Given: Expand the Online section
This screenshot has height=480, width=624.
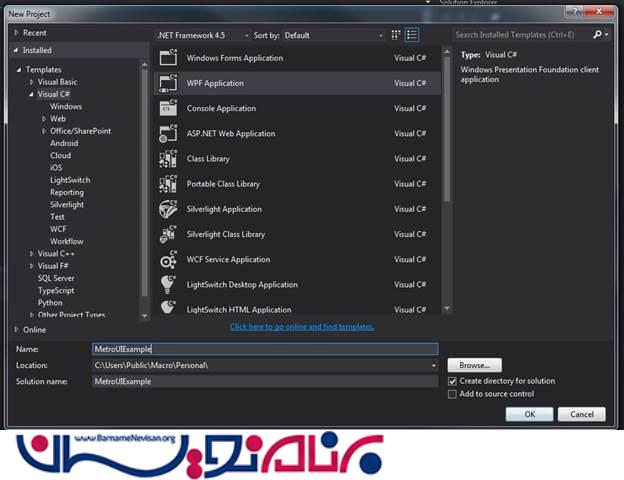Looking at the screenshot, I should coord(16,330).
